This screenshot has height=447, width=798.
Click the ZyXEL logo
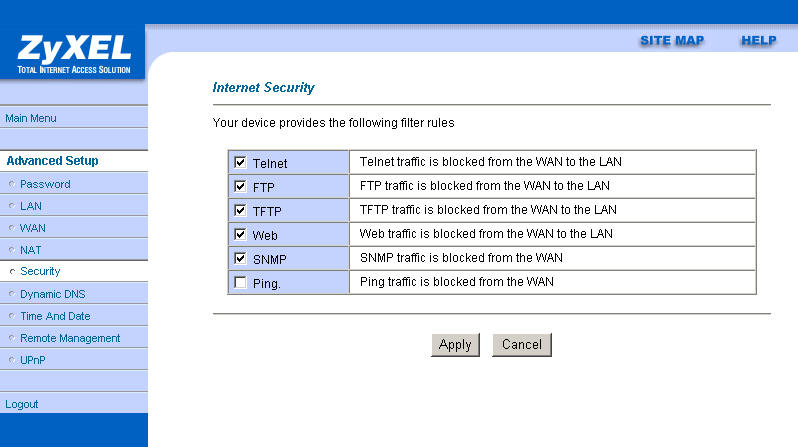click(73, 55)
